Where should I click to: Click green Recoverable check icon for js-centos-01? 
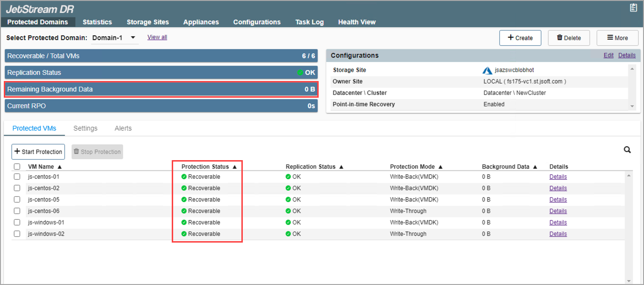tap(184, 177)
